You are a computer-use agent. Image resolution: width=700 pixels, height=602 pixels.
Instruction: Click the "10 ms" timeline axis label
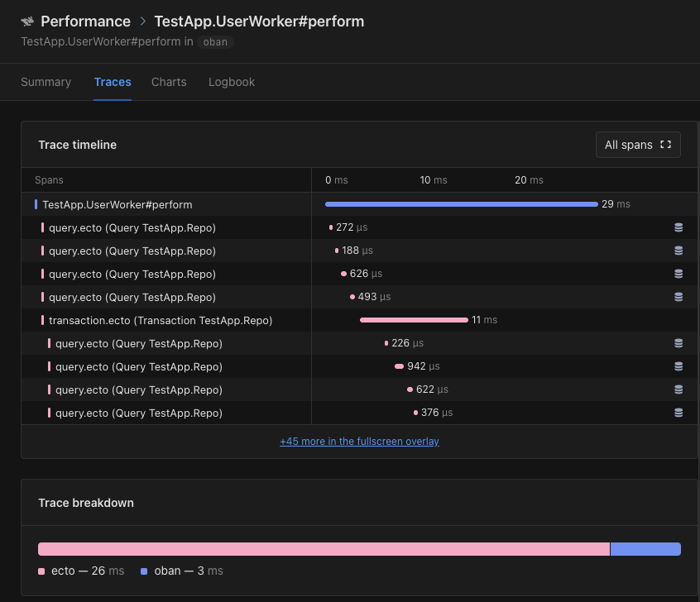pos(434,179)
